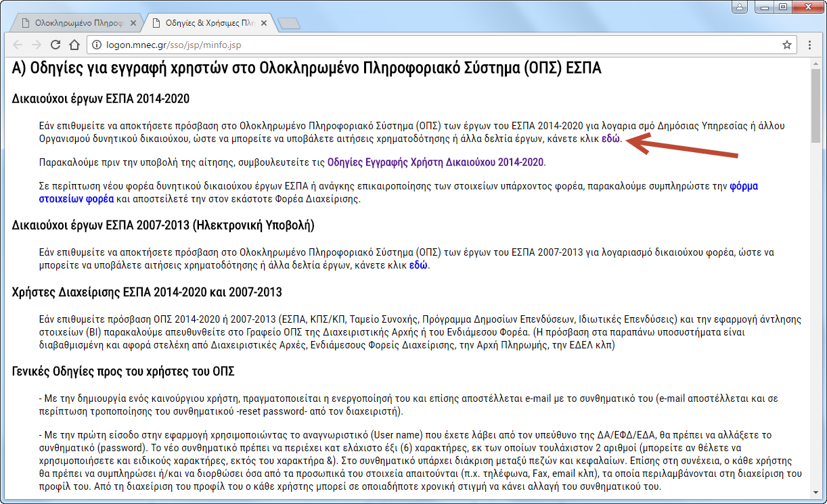The height and width of the screenshot is (504, 827).
Task: Click the browser back arrow
Action: (18, 45)
